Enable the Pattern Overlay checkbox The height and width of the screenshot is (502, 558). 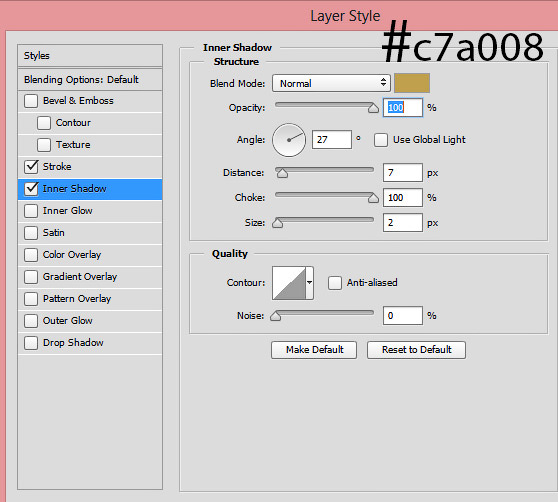click(31, 299)
